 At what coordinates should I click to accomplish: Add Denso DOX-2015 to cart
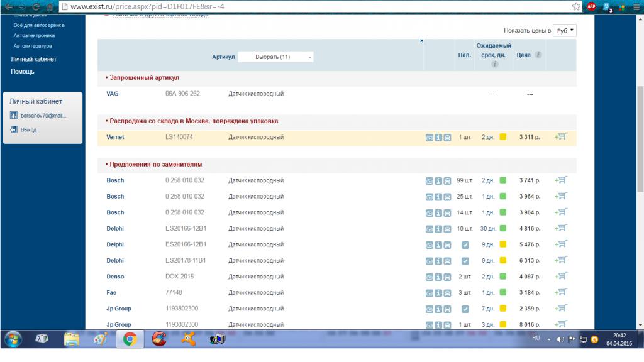point(561,277)
